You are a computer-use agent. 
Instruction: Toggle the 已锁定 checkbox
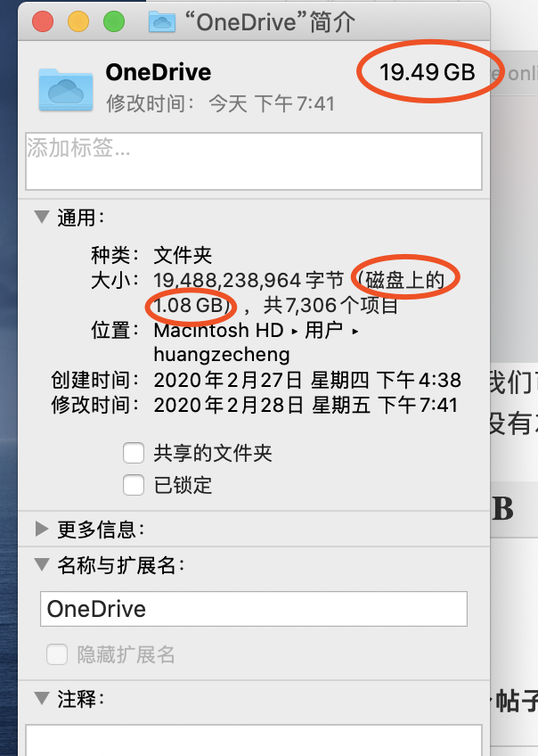(x=134, y=486)
